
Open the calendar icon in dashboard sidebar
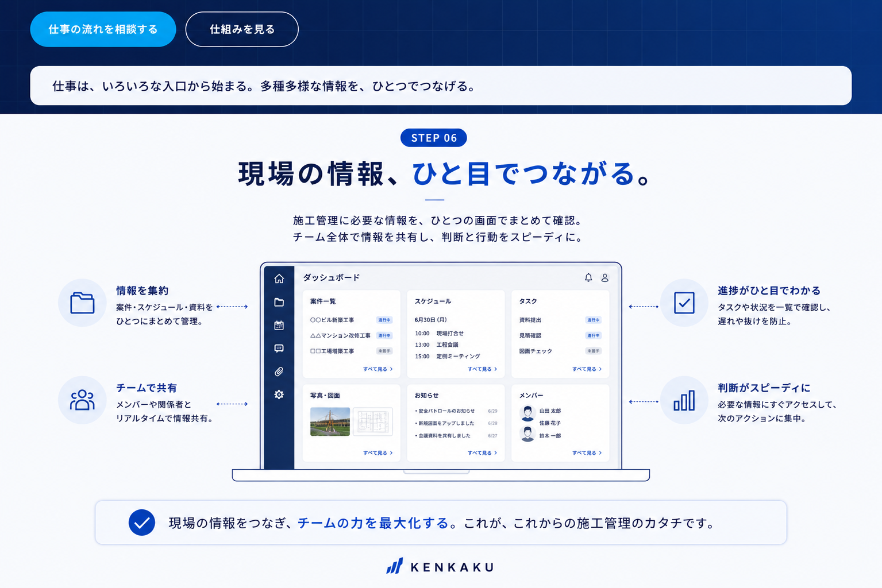(279, 325)
